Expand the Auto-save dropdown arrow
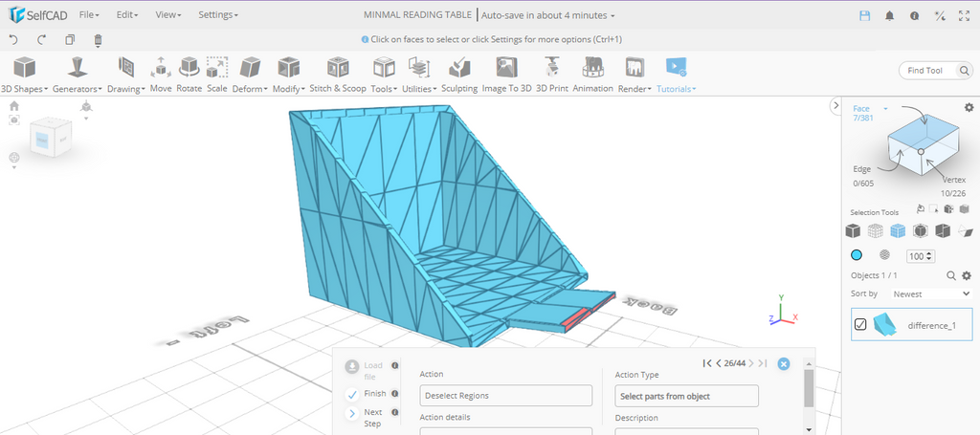980x435 pixels. pos(612,16)
